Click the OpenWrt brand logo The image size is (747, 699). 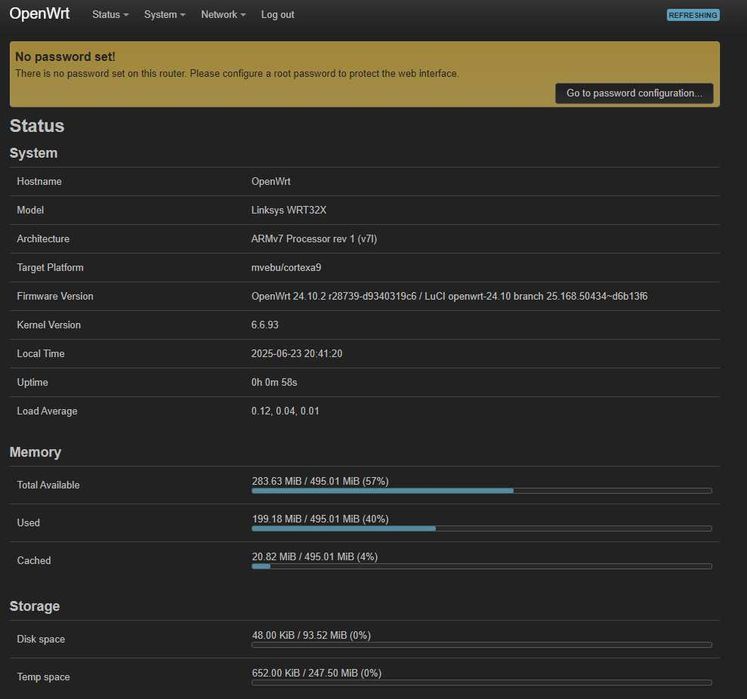(40, 14)
